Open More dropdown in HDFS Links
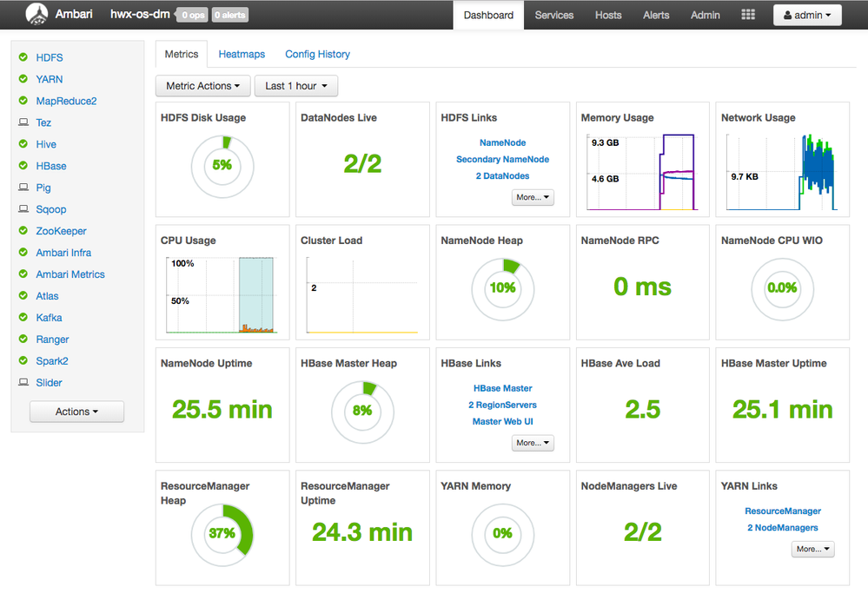The width and height of the screenshot is (868, 600). pyautogui.click(x=533, y=197)
